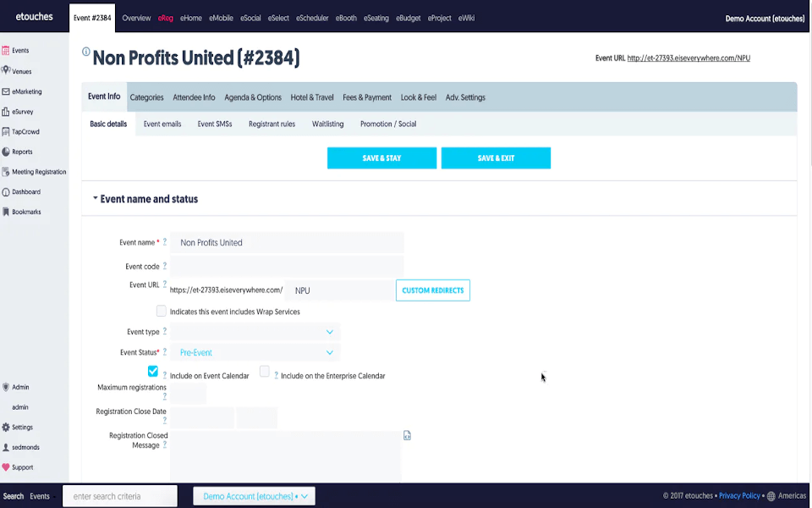Open HTML source editor icon for closed message

pyautogui.click(x=407, y=435)
